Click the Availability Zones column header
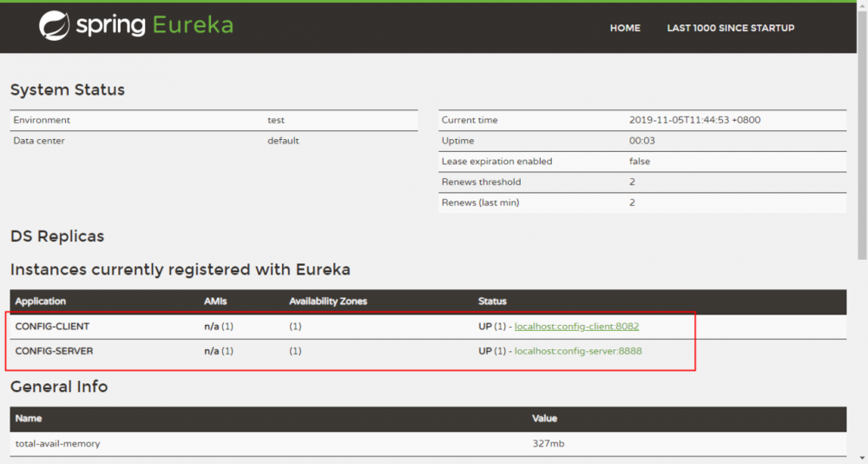Screen dimensions: 868x464 pos(328,301)
